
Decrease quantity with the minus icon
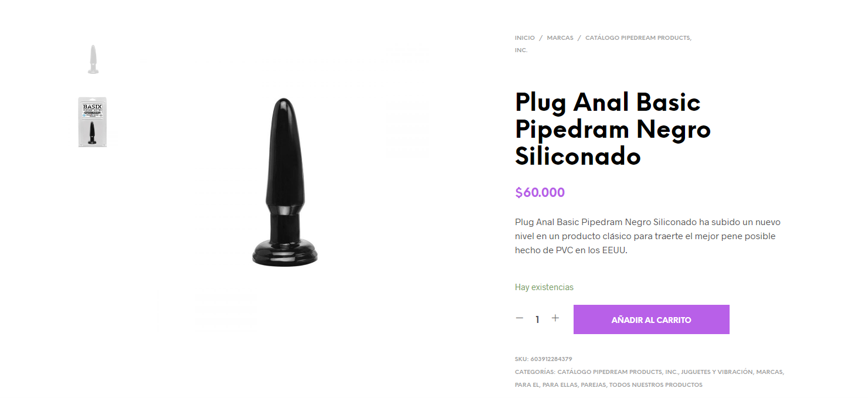[519, 318]
